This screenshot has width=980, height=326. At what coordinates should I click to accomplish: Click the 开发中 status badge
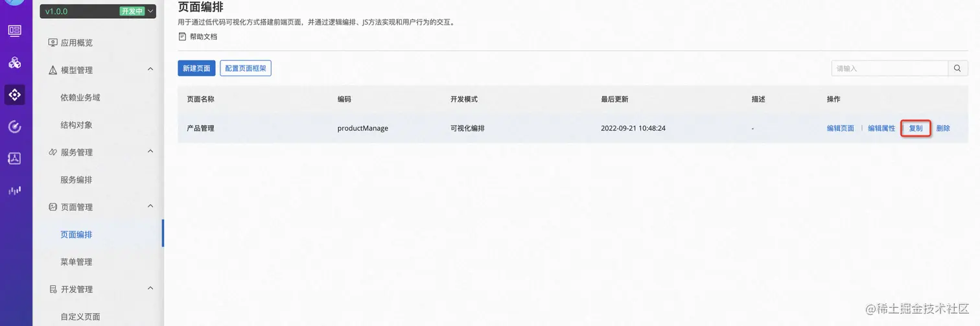tap(132, 11)
